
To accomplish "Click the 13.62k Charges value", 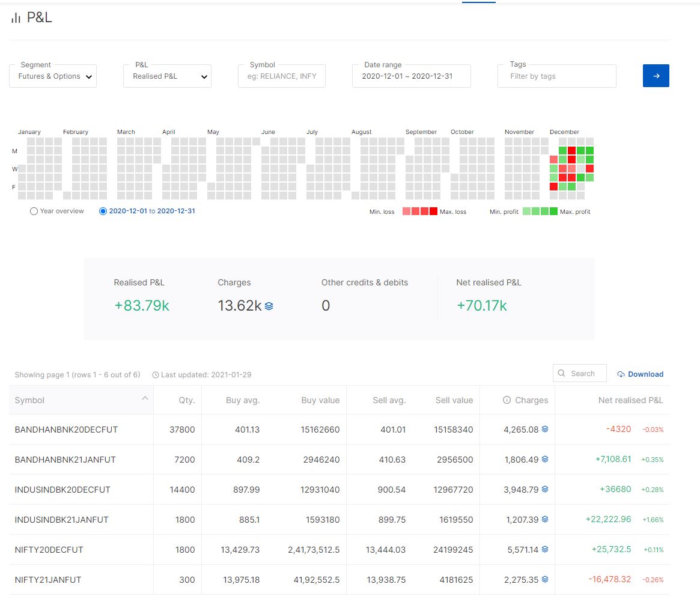I will [240, 306].
